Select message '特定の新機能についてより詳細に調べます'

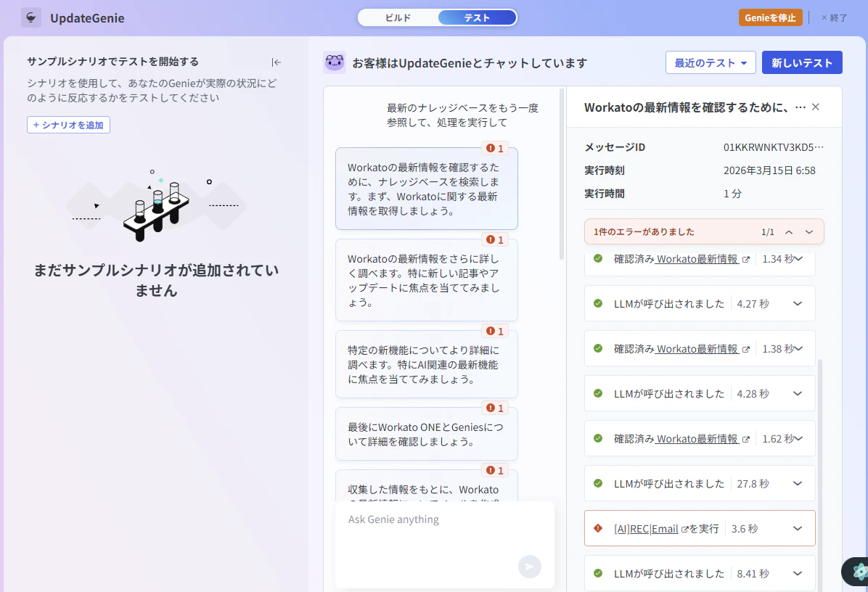click(x=426, y=364)
